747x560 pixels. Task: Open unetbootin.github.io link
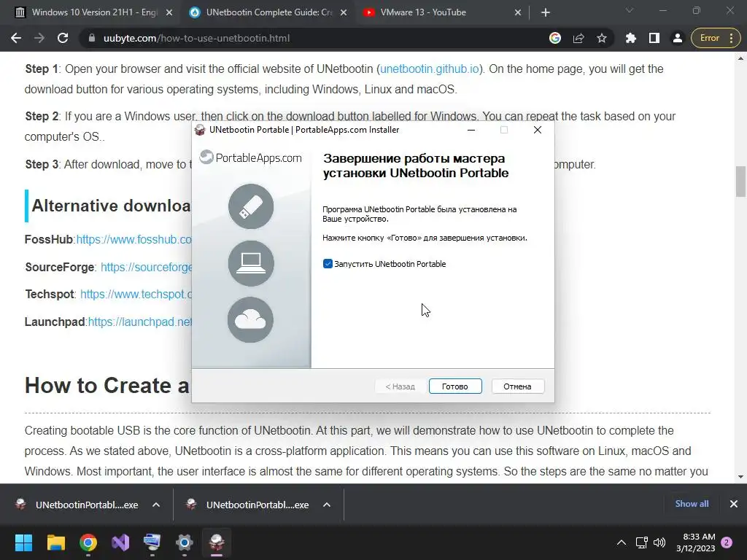click(429, 69)
